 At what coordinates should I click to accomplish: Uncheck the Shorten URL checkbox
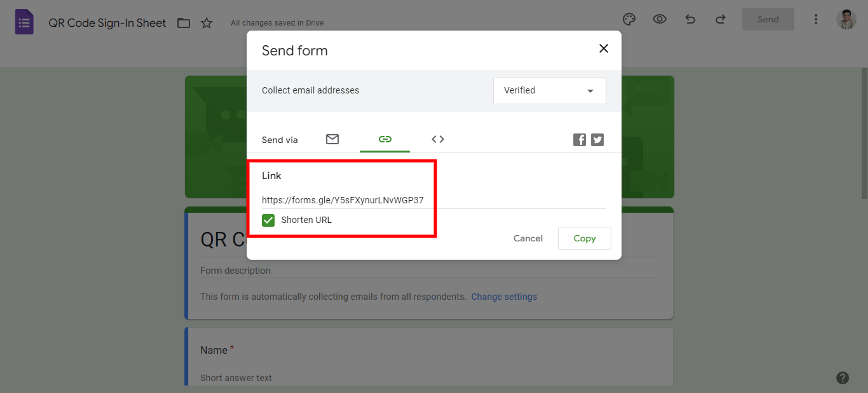pyautogui.click(x=268, y=220)
